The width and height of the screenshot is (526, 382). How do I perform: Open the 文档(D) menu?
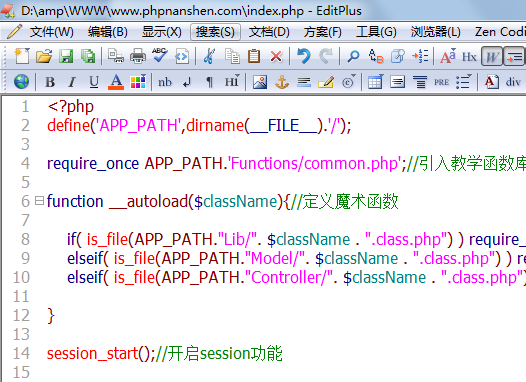tap(269, 32)
